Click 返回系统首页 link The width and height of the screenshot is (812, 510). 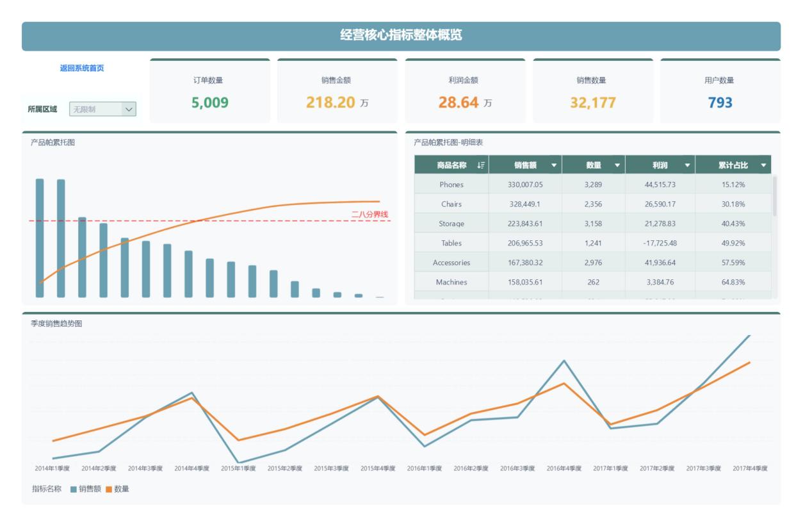tap(82, 68)
